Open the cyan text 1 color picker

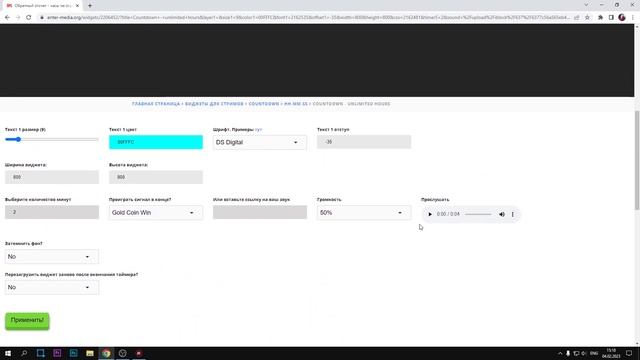pyautogui.click(x=156, y=142)
